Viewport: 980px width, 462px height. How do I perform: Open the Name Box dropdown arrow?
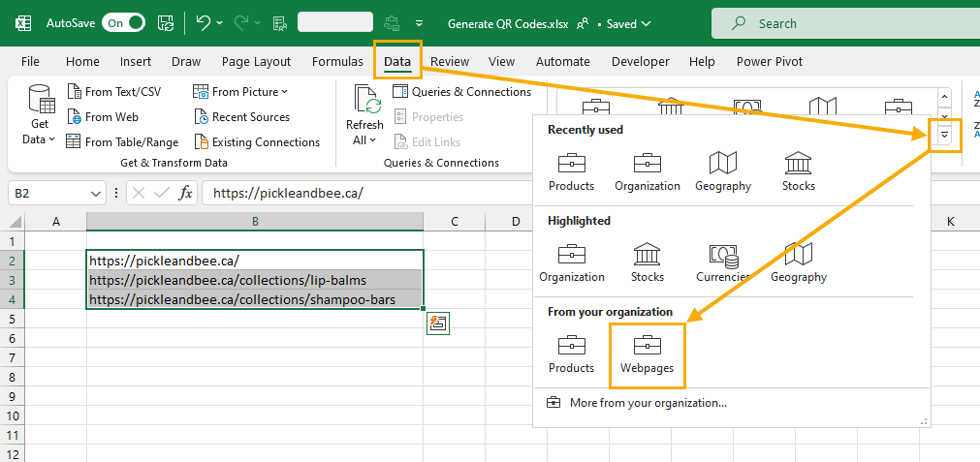coord(96,194)
